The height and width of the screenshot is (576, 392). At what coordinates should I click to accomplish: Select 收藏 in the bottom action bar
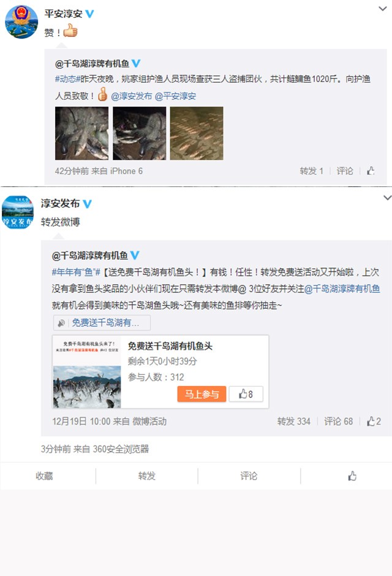45,476
